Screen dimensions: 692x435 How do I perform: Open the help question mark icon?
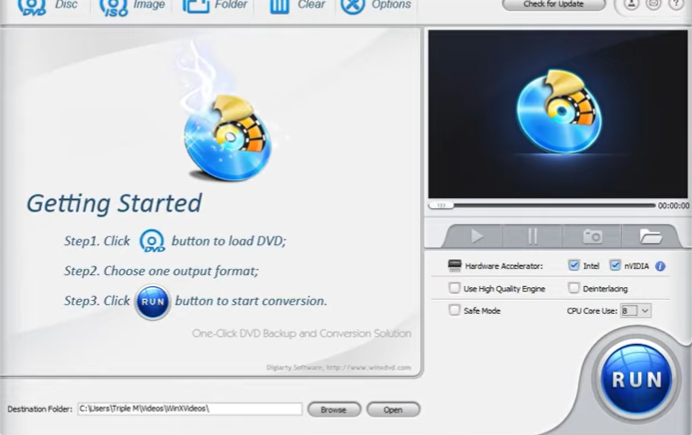[676, 4]
